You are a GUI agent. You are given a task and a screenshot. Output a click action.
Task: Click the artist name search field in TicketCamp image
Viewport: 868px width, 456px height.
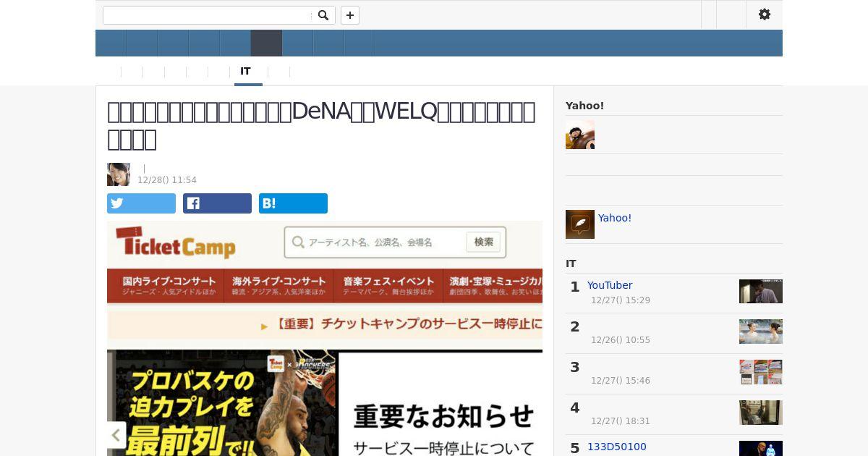click(x=375, y=242)
